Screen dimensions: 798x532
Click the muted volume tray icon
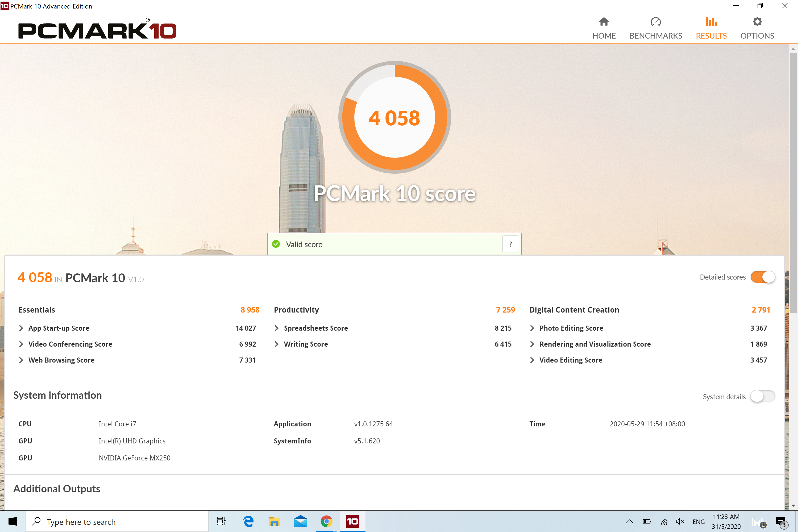click(680, 521)
